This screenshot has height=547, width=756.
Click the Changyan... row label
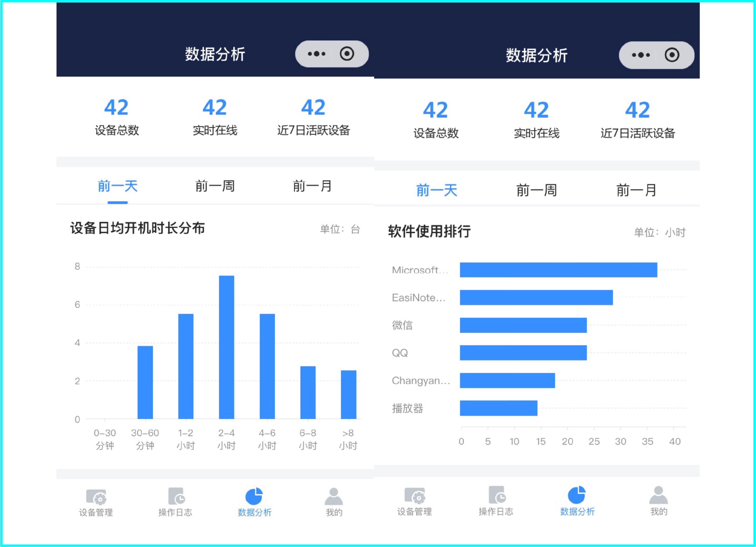(421, 381)
